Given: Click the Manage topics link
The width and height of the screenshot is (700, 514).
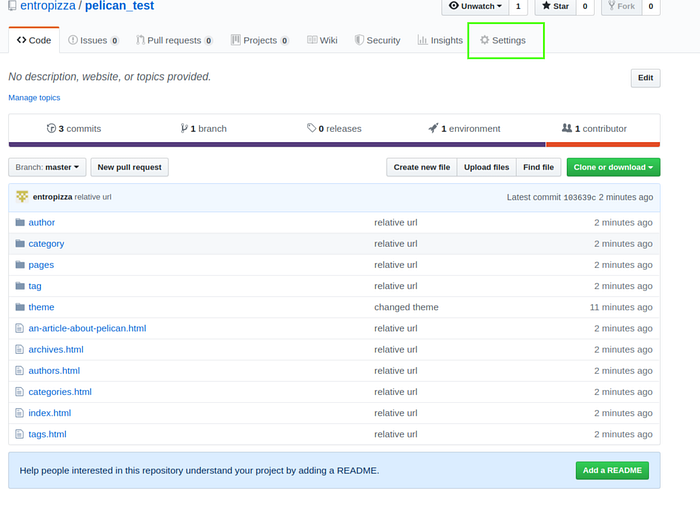Looking at the screenshot, I should coord(34,98).
